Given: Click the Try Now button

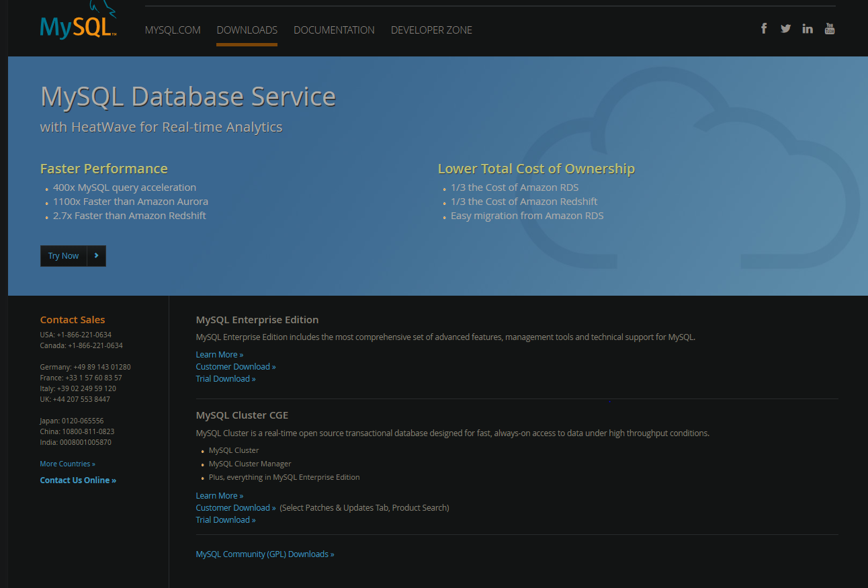Looking at the screenshot, I should (73, 256).
